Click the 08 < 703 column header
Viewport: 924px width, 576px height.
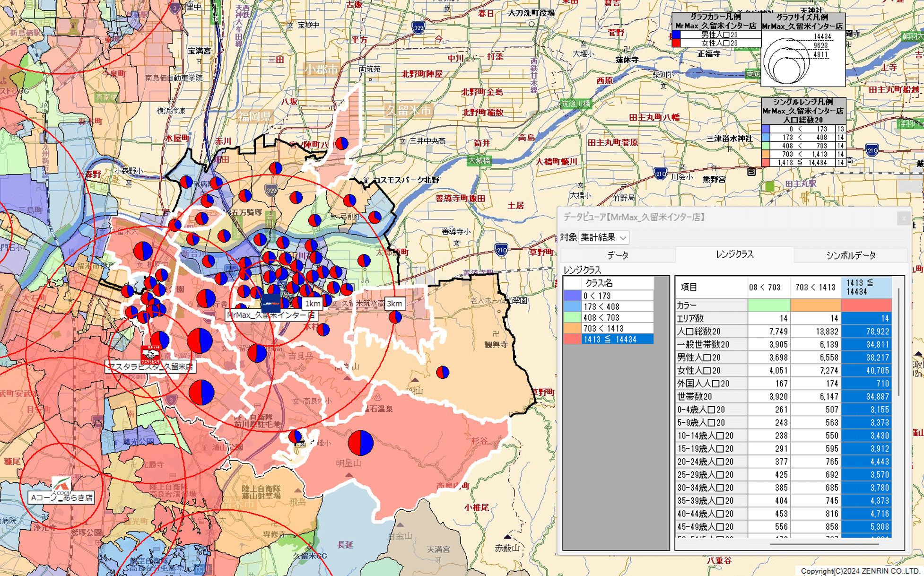(x=768, y=287)
